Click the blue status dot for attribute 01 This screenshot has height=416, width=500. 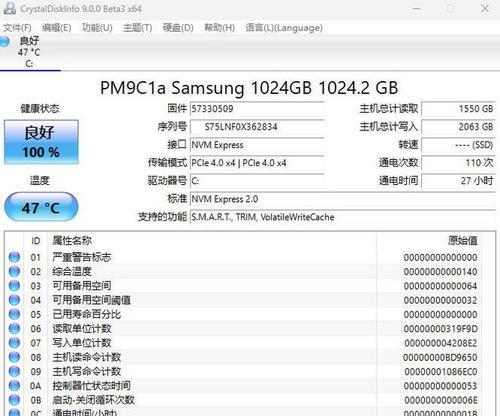(14, 257)
